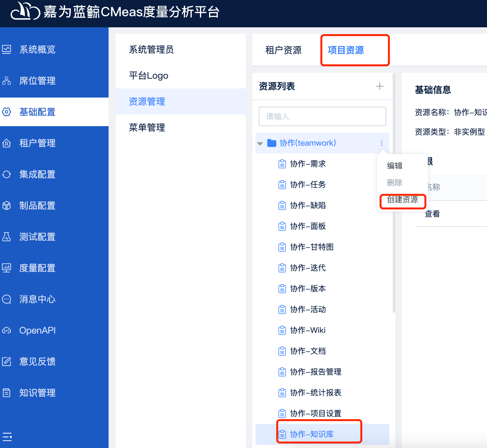This screenshot has width=487, height=448.
Task: Select the 协作–知识库 resource
Action: tap(322, 434)
